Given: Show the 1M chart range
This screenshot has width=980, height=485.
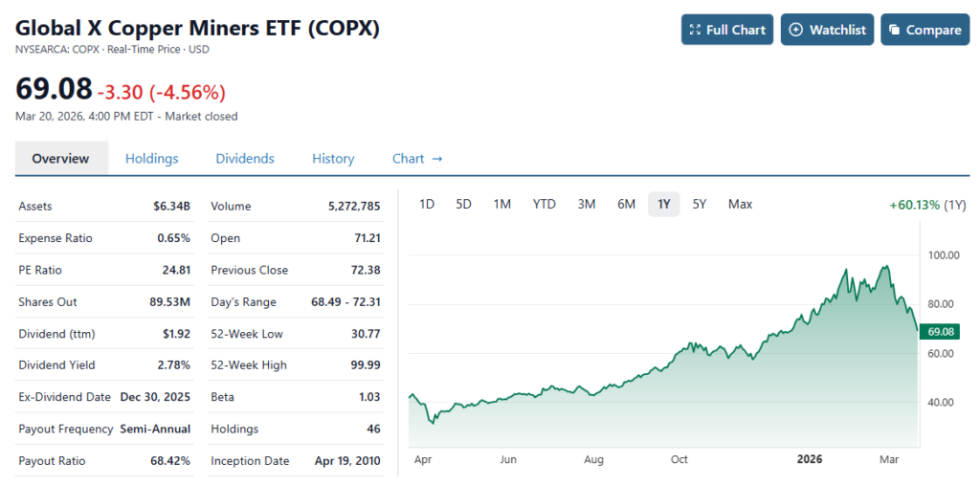Looking at the screenshot, I should (501, 204).
